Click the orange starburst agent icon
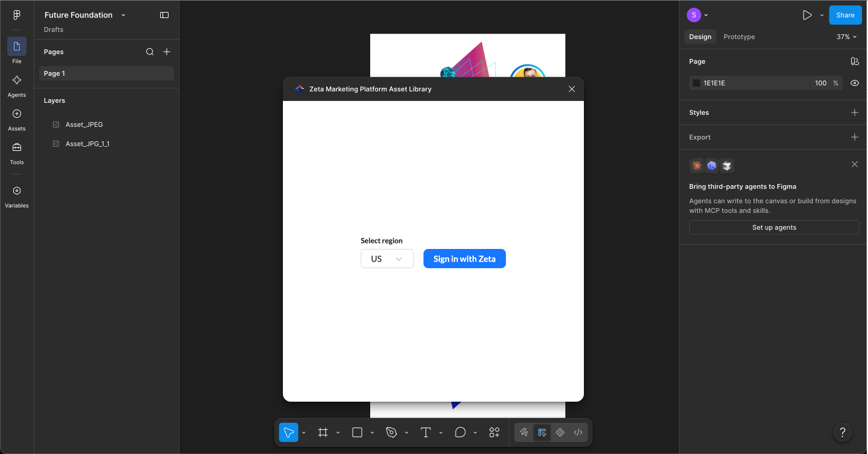Screen dimensions: 868x454 [x=696, y=165]
